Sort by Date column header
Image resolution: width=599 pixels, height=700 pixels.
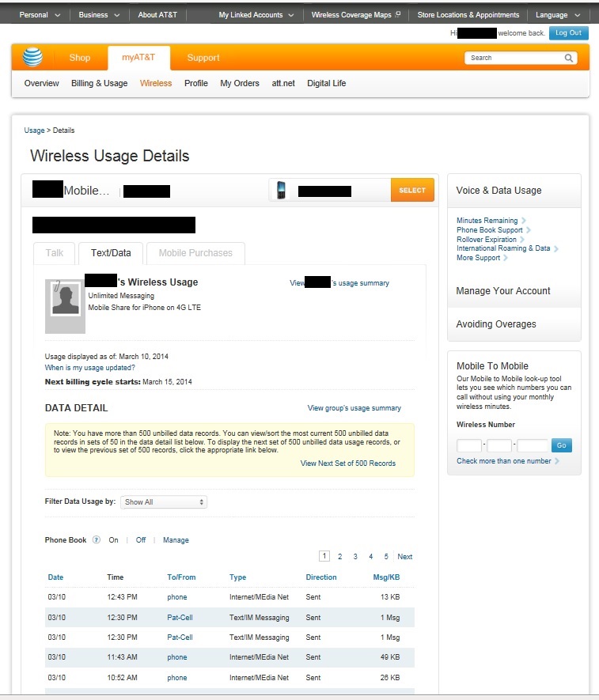coord(55,577)
